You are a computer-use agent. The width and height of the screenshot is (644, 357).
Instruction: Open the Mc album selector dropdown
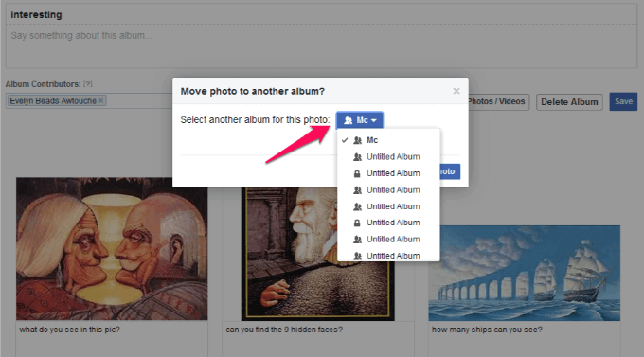point(359,120)
